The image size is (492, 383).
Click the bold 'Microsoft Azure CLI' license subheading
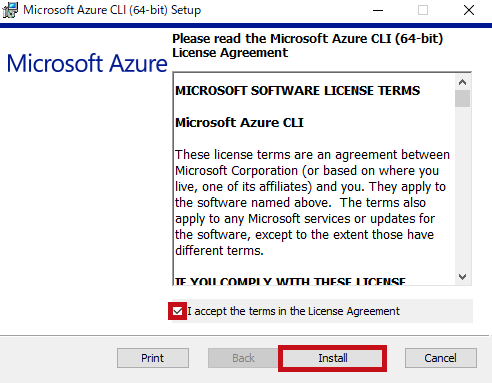pyautogui.click(x=239, y=123)
